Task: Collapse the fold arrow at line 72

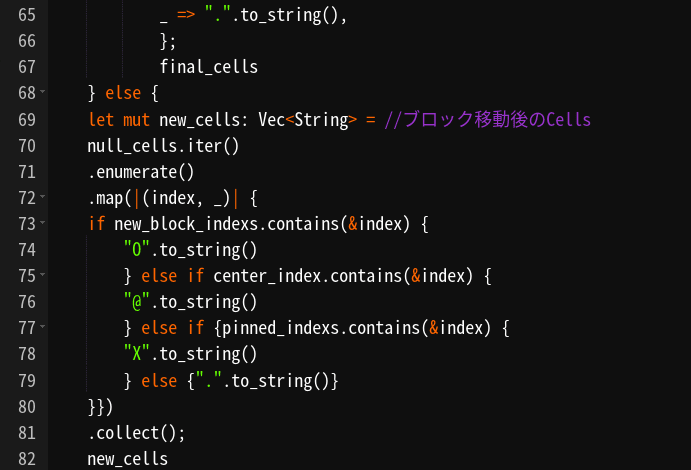Action: click(x=43, y=196)
